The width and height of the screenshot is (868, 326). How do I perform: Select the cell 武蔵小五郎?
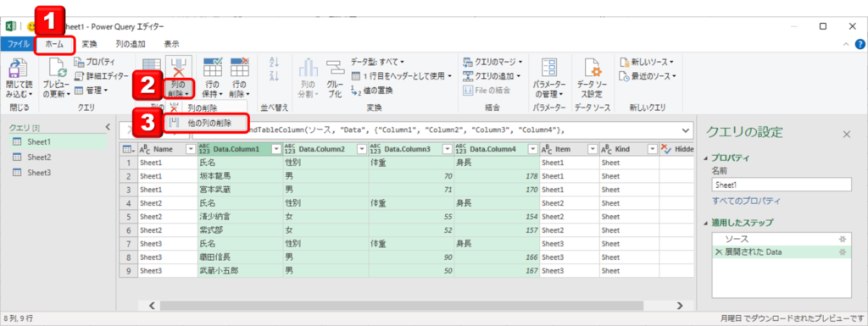tap(240, 272)
